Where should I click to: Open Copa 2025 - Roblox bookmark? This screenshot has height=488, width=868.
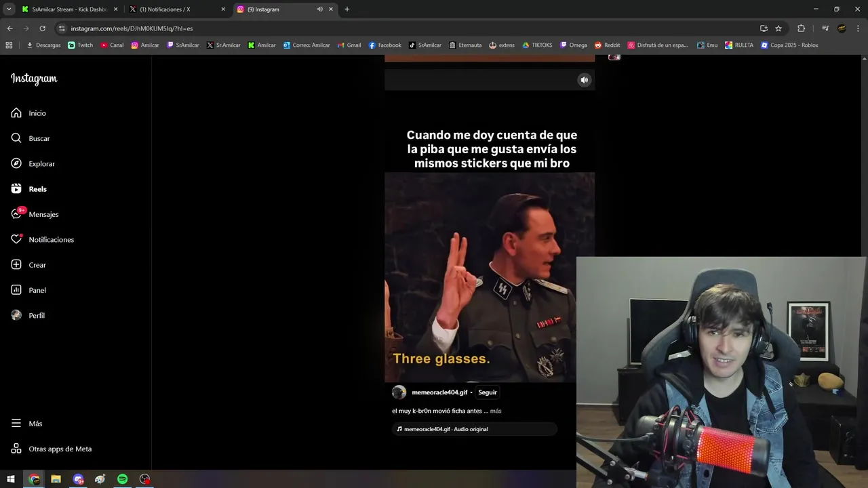coord(789,45)
